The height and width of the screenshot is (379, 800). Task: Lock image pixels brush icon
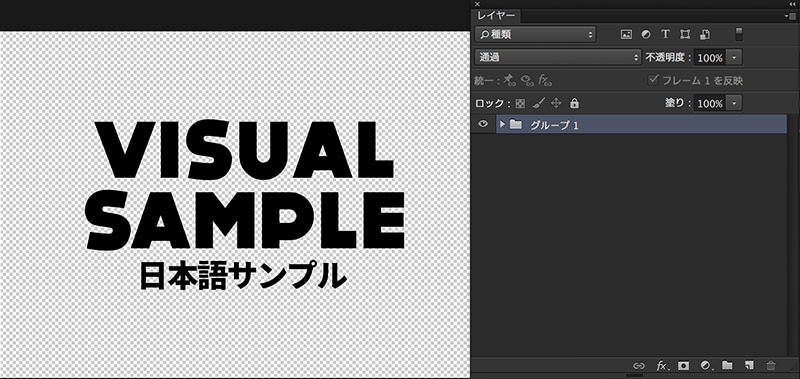(x=538, y=103)
